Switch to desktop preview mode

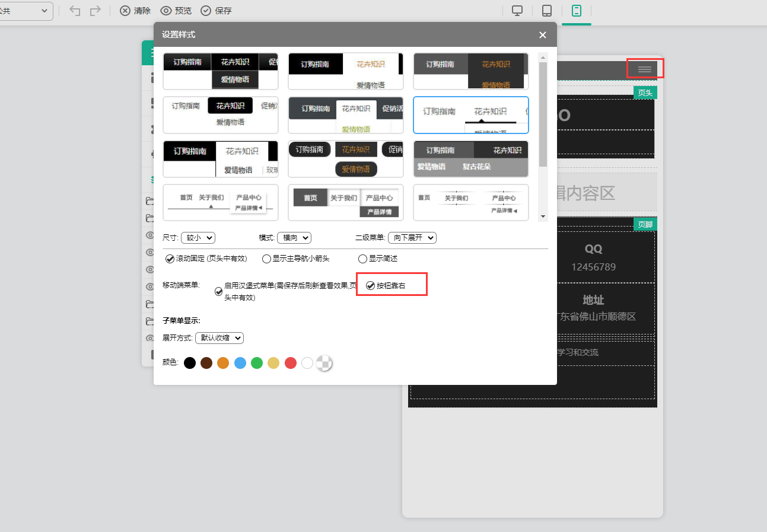point(517,11)
